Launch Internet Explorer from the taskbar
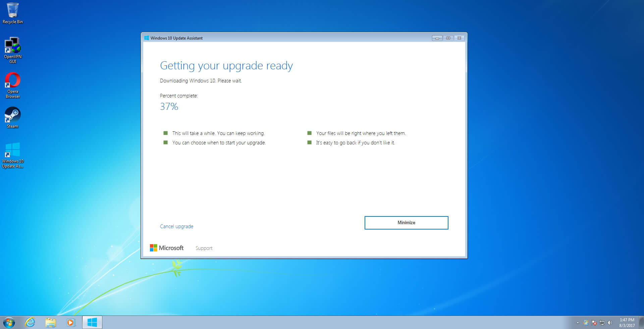This screenshot has width=644, height=329. coord(30,323)
